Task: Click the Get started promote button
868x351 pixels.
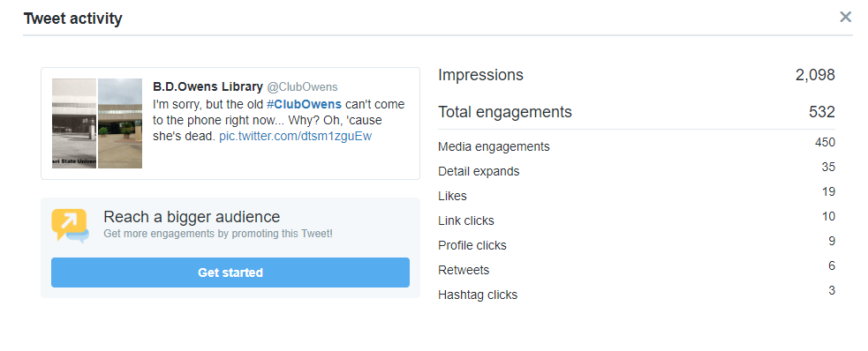Action: [230, 273]
